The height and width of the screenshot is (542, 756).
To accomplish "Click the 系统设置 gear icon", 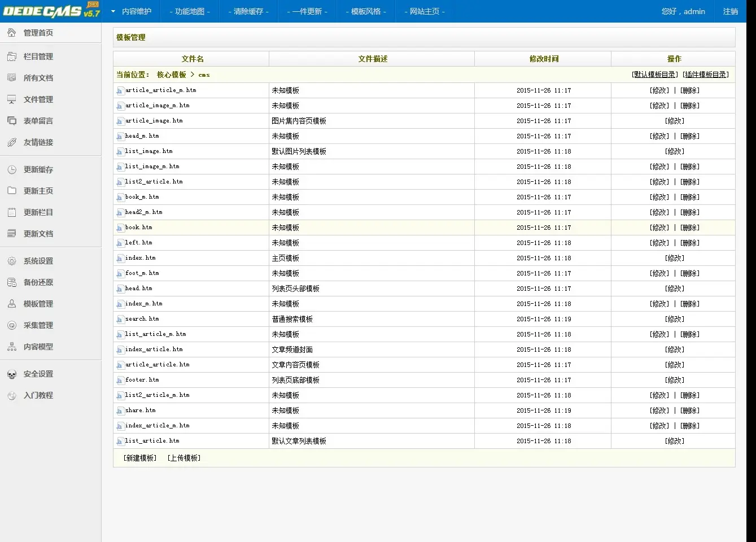I will point(12,261).
